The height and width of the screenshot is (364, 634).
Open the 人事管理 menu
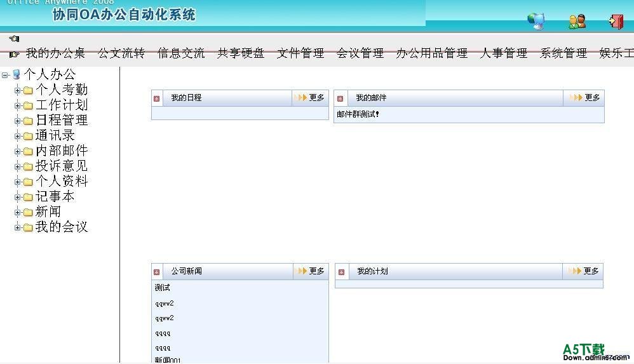pos(504,53)
